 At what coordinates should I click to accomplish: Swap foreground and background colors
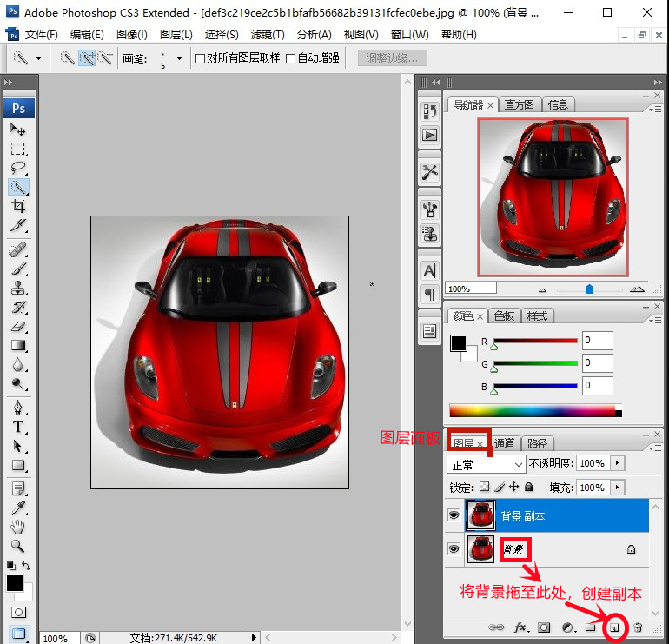coord(26,566)
